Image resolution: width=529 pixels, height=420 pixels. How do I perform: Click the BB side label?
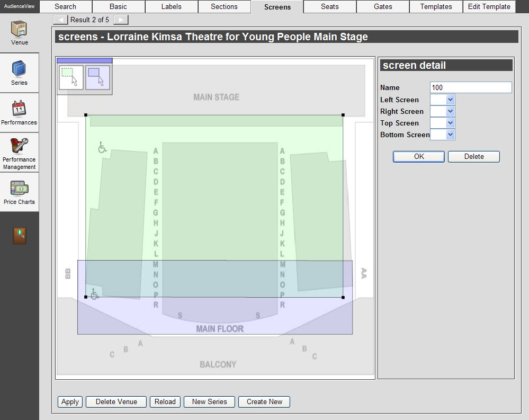coord(68,274)
